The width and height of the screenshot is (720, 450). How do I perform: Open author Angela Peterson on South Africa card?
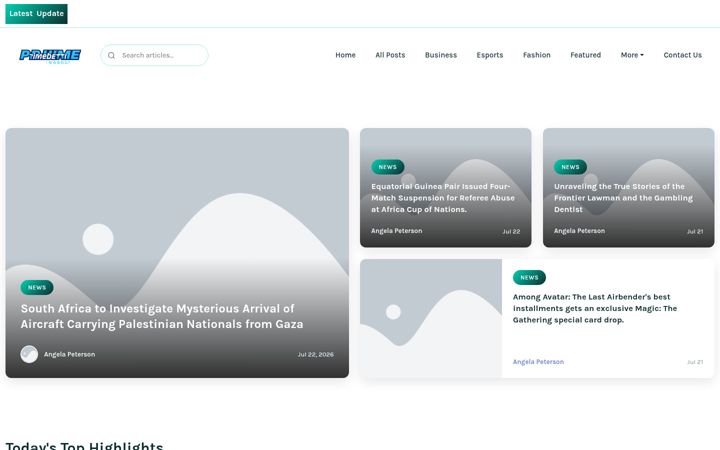[69, 354]
